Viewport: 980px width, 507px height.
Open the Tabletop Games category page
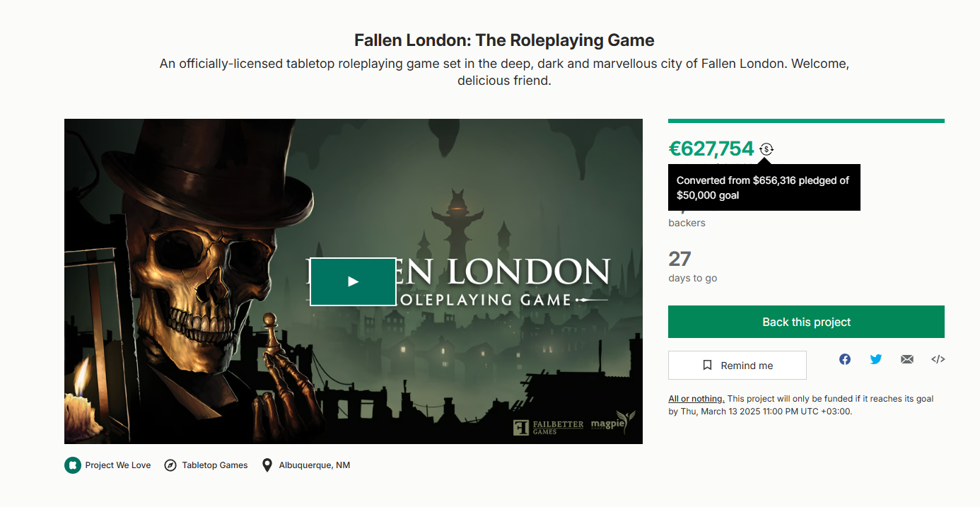pyautogui.click(x=214, y=465)
